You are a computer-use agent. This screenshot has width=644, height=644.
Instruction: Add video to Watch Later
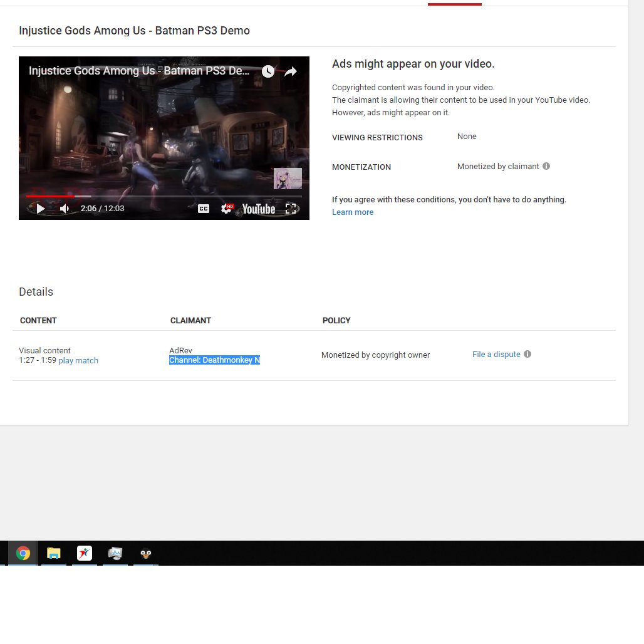click(x=267, y=71)
